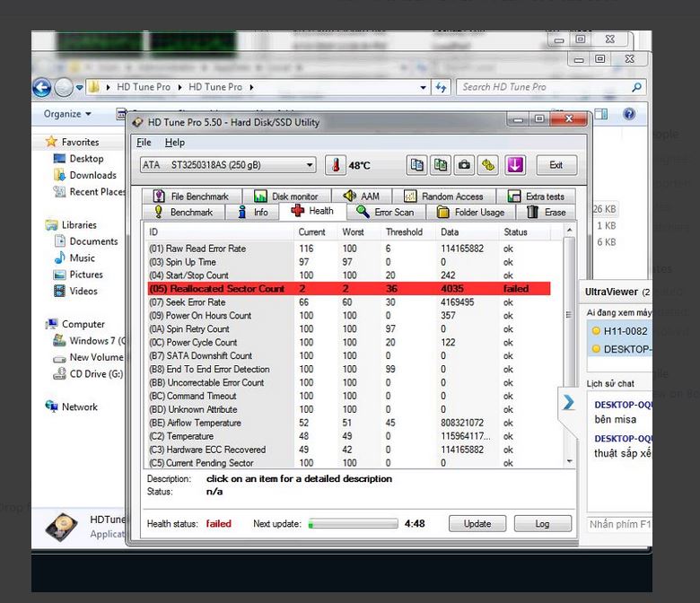This screenshot has height=603, width=700.
Task: Toggle the Explorer preview pane icon
Action: click(x=601, y=114)
